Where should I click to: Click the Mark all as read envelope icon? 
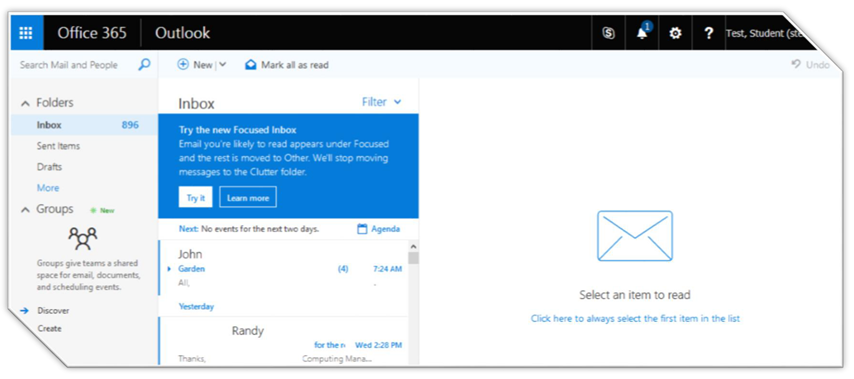click(251, 65)
